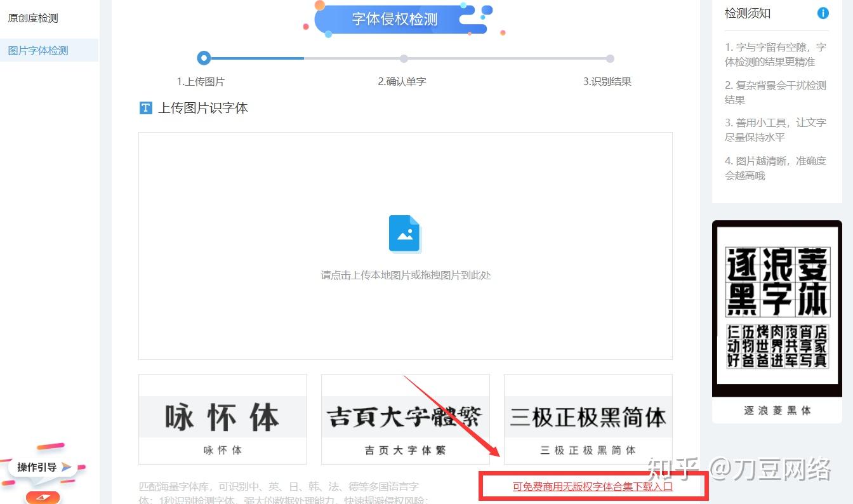Select the 三极正极黑简体 font sample
853x504 pixels.
588,419
